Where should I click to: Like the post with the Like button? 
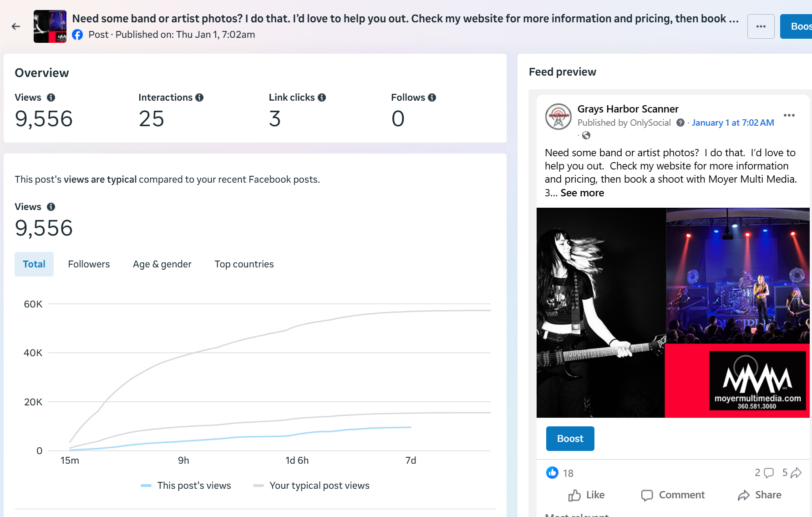tap(586, 495)
